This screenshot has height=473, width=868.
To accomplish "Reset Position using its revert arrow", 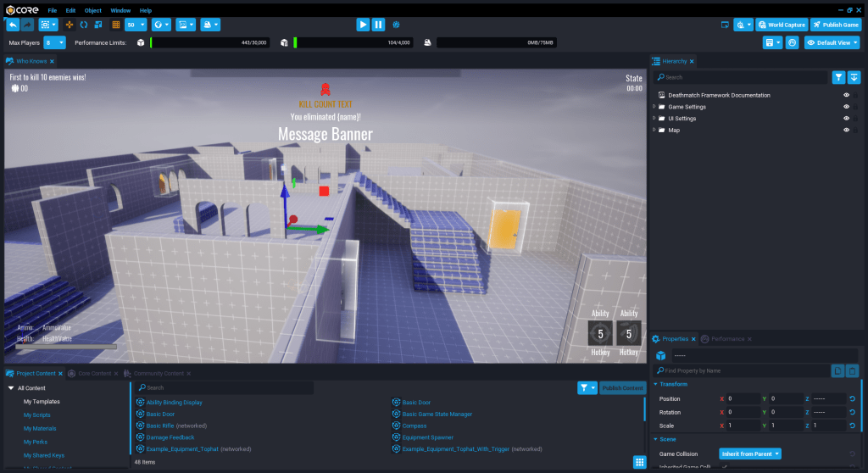I will point(852,398).
